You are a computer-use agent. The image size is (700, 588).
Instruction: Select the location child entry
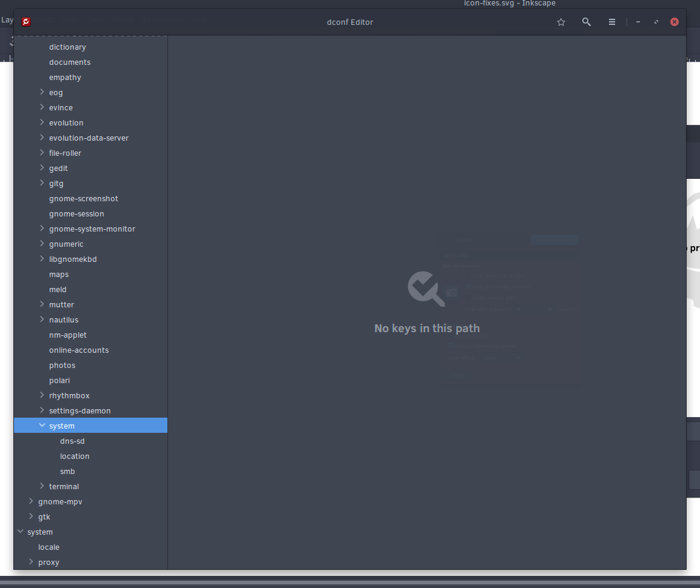(75, 456)
